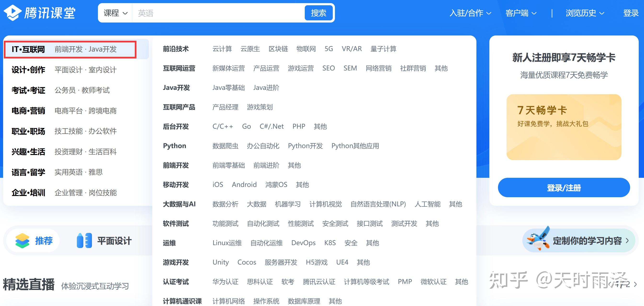The width and height of the screenshot is (644, 306).
Task: Open the 计算机网络 link
Action: point(228,301)
